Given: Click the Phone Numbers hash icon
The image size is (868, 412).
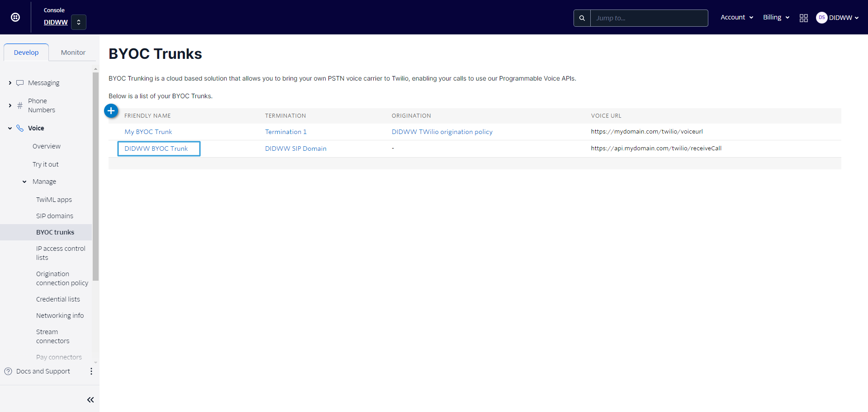Looking at the screenshot, I should 20,105.
